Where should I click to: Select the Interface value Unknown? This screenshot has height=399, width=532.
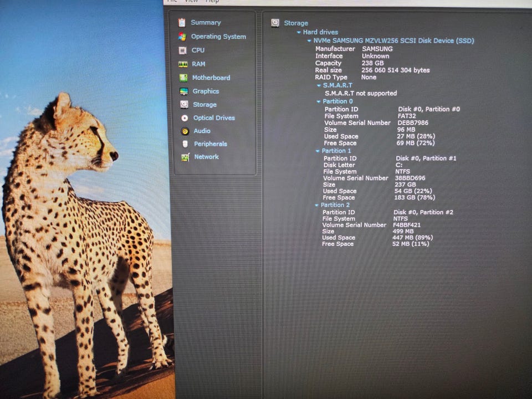(x=375, y=56)
